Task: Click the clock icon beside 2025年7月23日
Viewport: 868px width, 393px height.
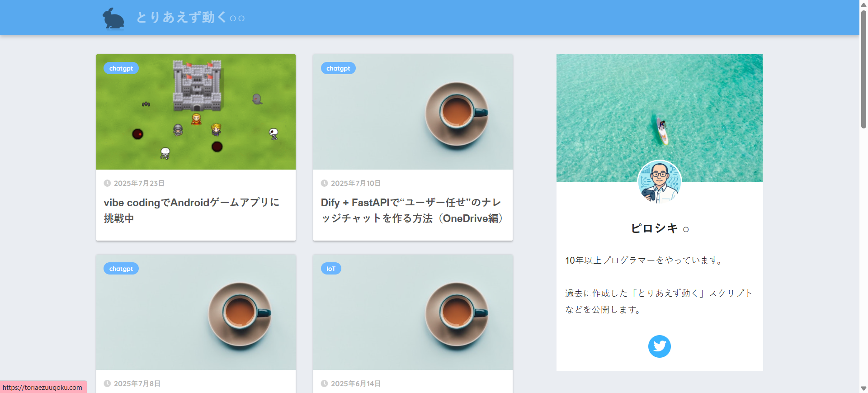Action: pos(107,183)
